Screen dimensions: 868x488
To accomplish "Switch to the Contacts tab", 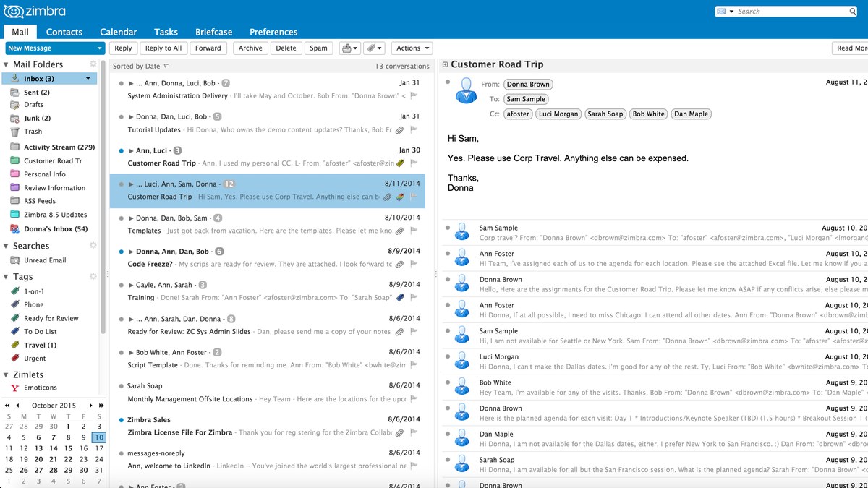I will [64, 32].
